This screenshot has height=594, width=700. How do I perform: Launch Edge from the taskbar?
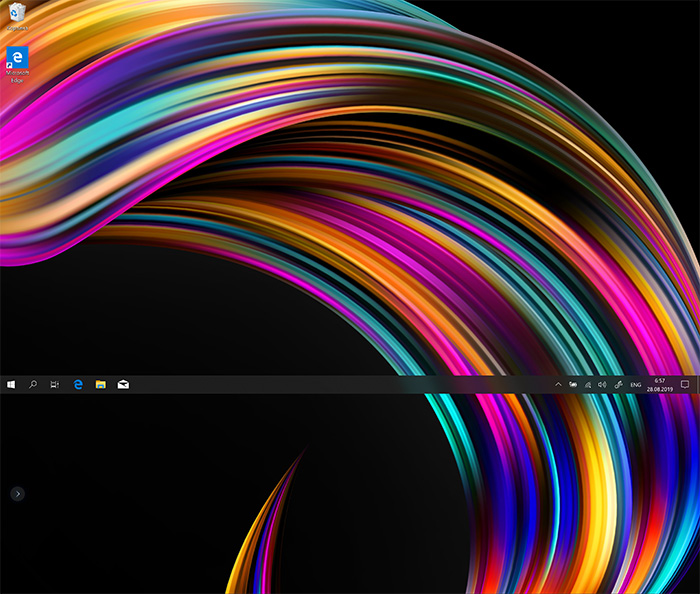click(x=78, y=384)
